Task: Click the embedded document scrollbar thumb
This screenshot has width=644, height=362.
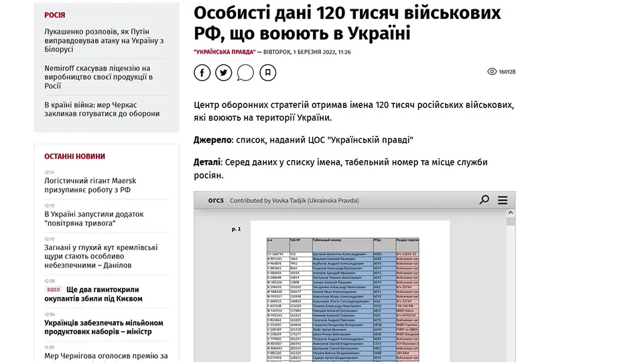Action: (x=511, y=222)
